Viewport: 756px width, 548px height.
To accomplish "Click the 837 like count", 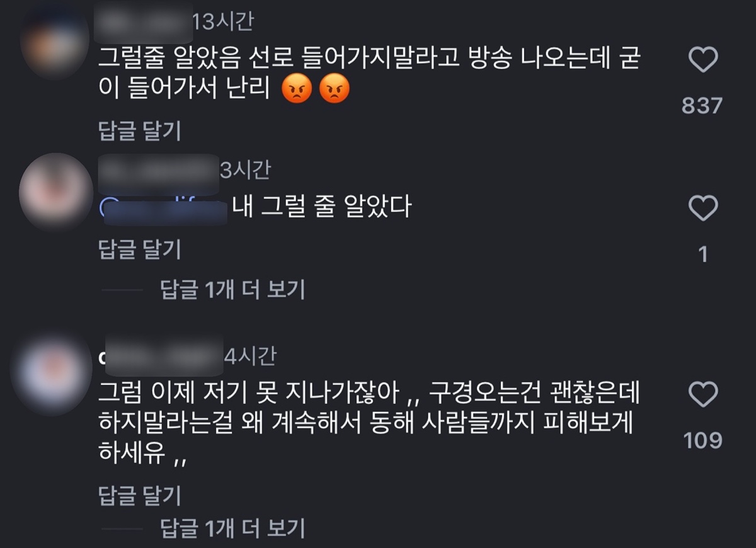I will pyautogui.click(x=702, y=106).
